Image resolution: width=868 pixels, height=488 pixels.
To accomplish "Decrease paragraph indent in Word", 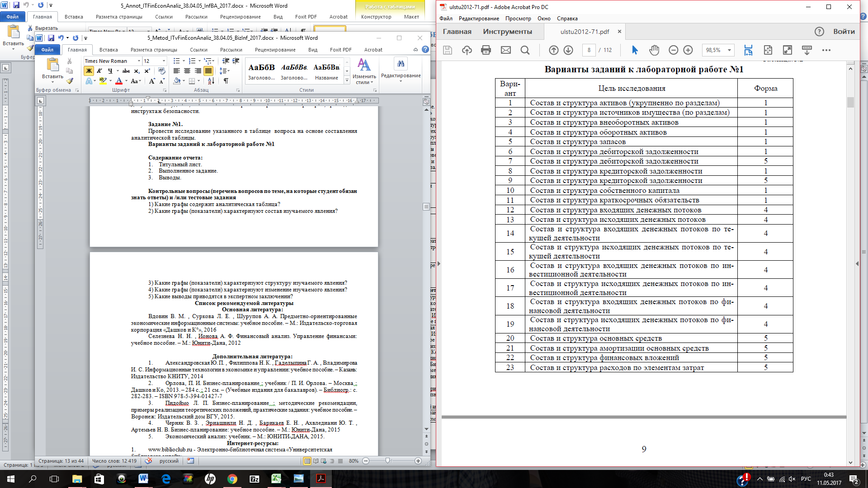I will (x=225, y=61).
